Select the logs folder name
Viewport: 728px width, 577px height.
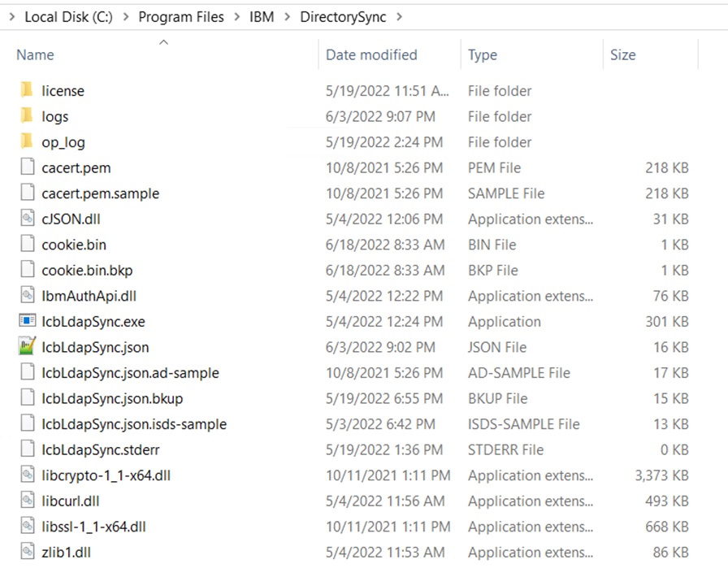[x=54, y=116]
